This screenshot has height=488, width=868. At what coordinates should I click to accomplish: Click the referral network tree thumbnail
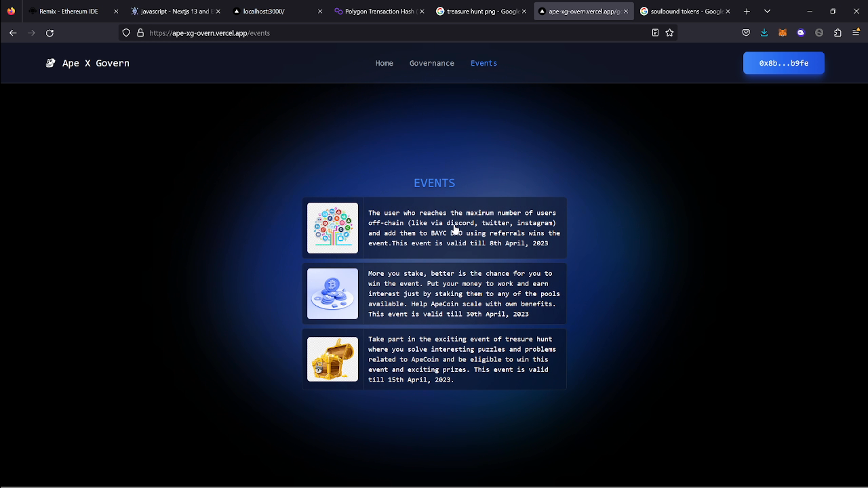pos(332,228)
